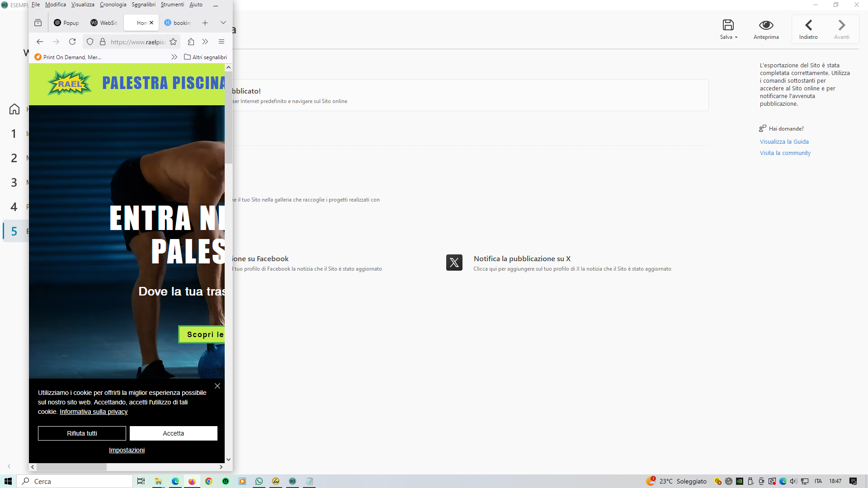Open Task View on the taskbar

tap(141, 481)
